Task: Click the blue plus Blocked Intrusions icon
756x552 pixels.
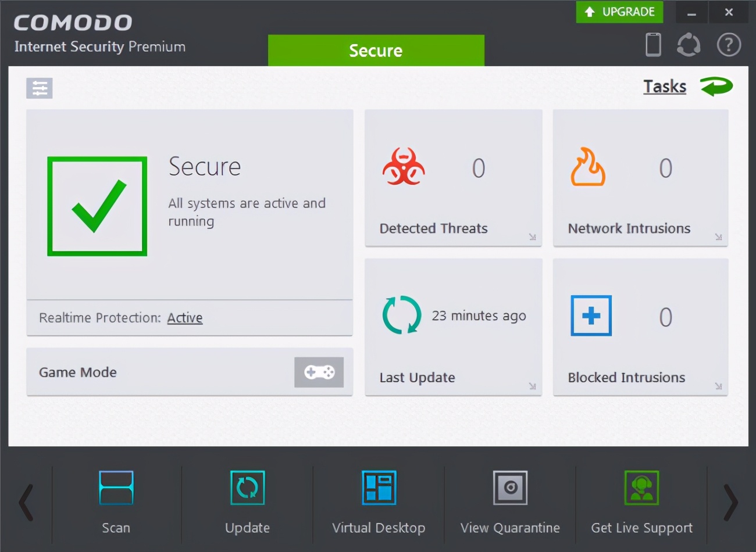Action: (x=591, y=316)
